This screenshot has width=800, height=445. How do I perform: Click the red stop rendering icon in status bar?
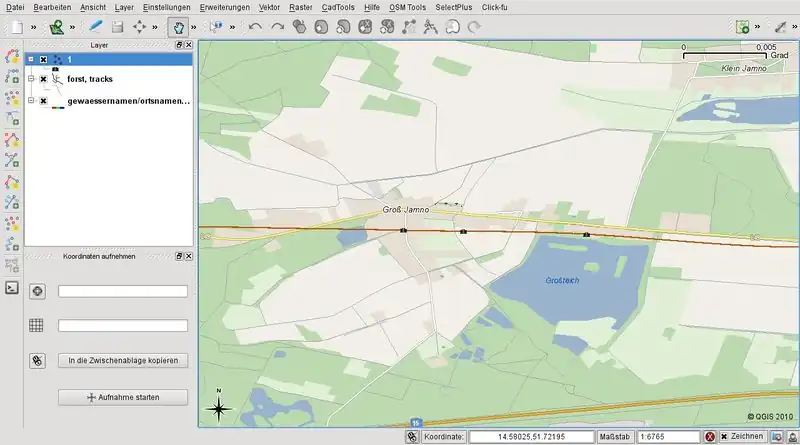coord(709,437)
